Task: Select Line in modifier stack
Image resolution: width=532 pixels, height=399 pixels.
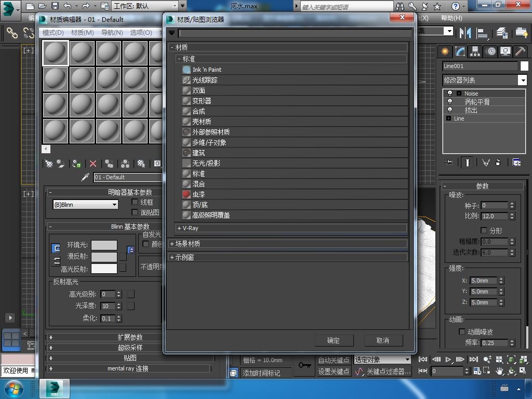Action: coord(459,118)
